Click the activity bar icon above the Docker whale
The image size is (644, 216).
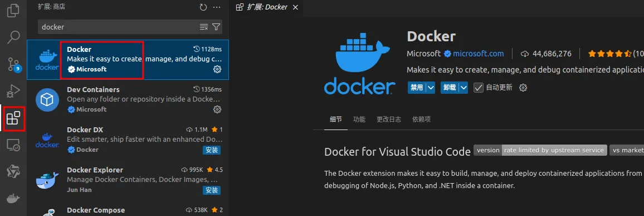(13, 171)
